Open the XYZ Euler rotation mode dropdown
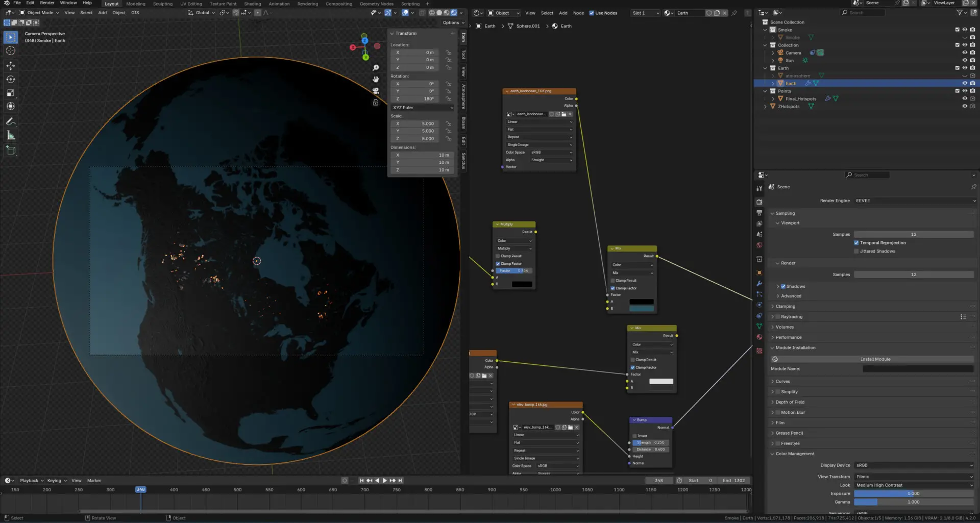 tap(422, 108)
